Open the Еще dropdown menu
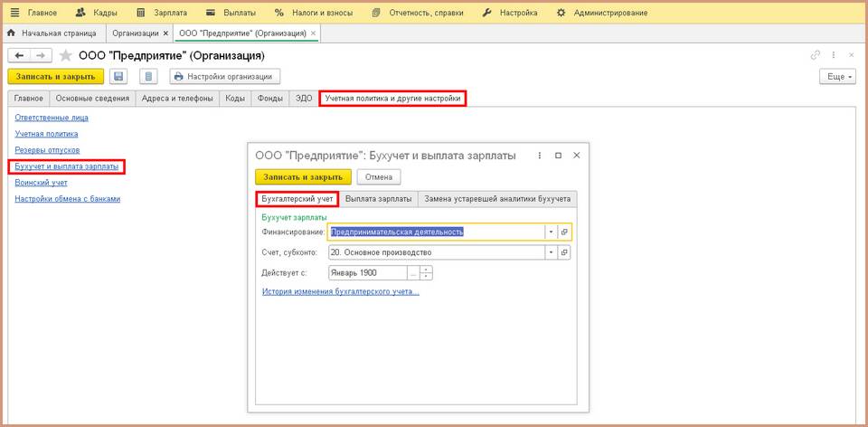The image size is (868, 427). click(x=836, y=77)
